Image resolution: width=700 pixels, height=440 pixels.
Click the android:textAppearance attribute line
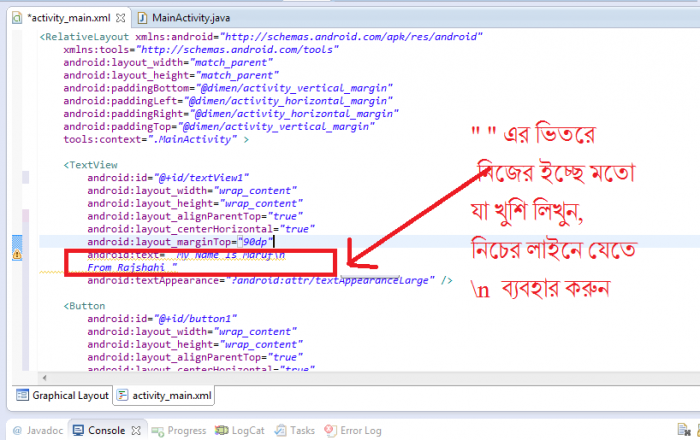coord(270,281)
